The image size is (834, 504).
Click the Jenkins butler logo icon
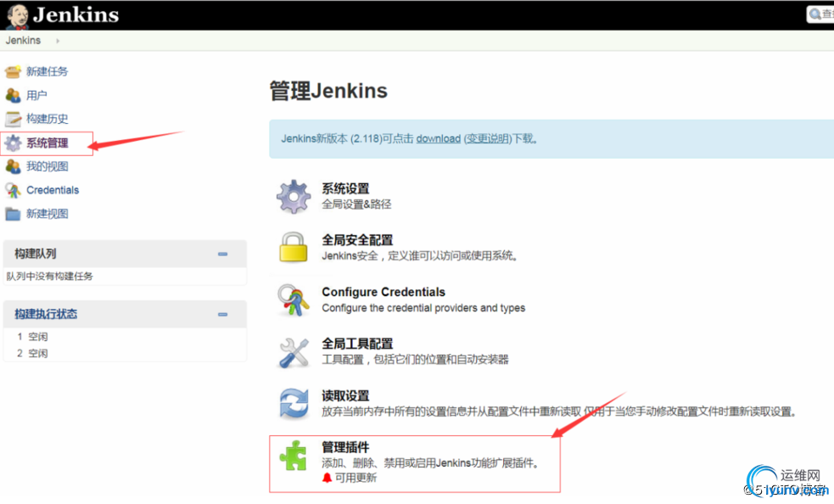pyautogui.click(x=18, y=16)
